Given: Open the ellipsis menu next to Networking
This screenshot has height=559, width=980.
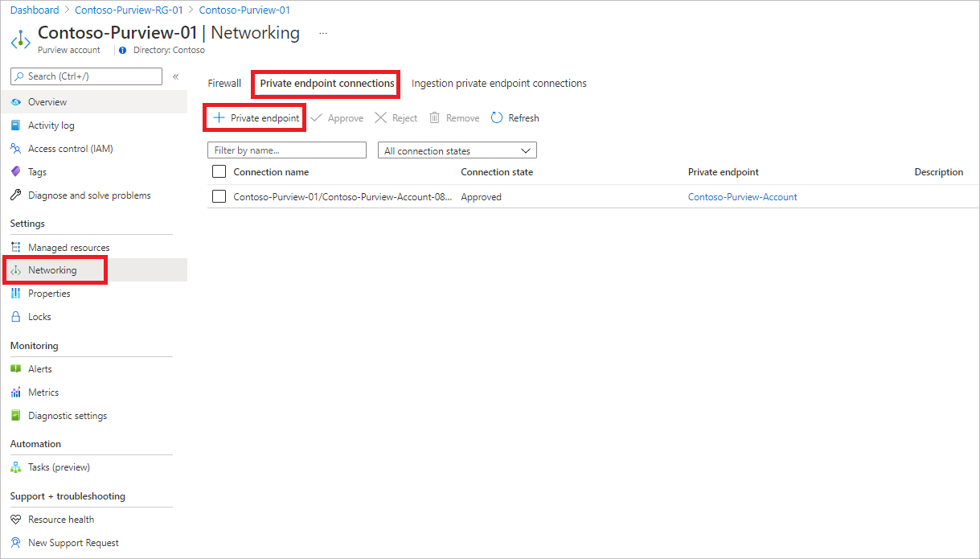Looking at the screenshot, I should (x=322, y=31).
